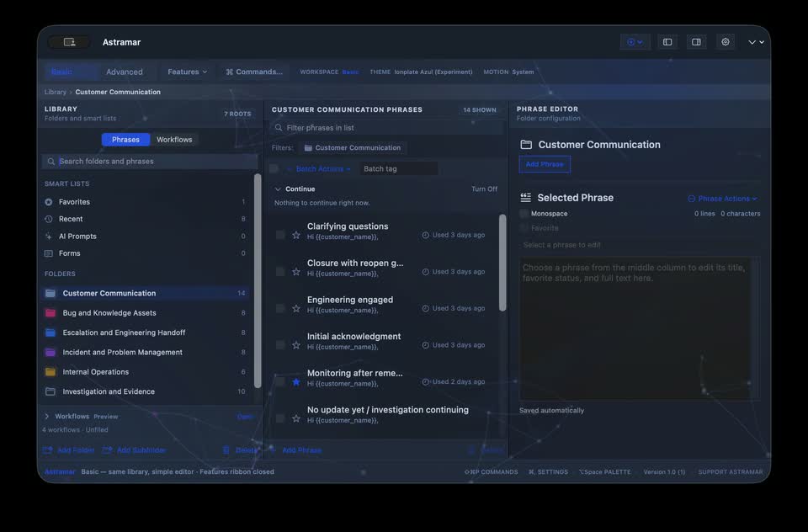Image resolution: width=808 pixels, height=532 pixels.
Task: Favorite the Engineering engaged phrase star
Action: tap(296, 308)
